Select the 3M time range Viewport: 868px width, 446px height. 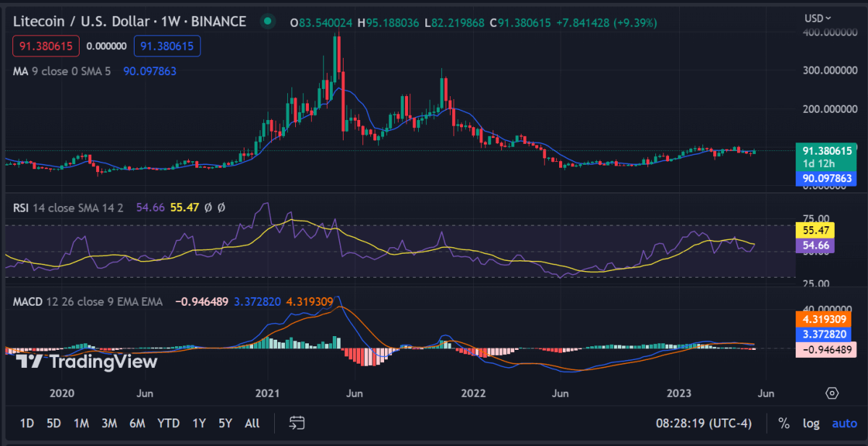(x=109, y=424)
